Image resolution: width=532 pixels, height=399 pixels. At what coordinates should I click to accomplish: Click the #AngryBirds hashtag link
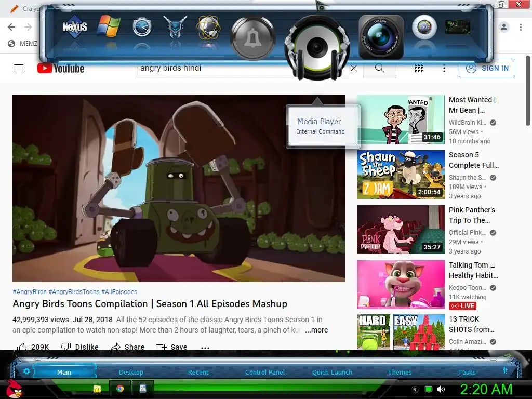(x=30, y=292)
